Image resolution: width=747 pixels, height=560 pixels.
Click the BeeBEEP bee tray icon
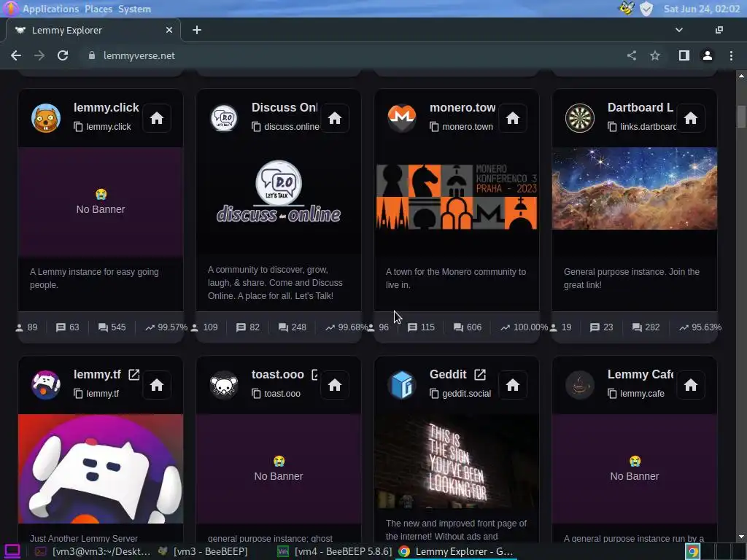(x=627, y=9)
